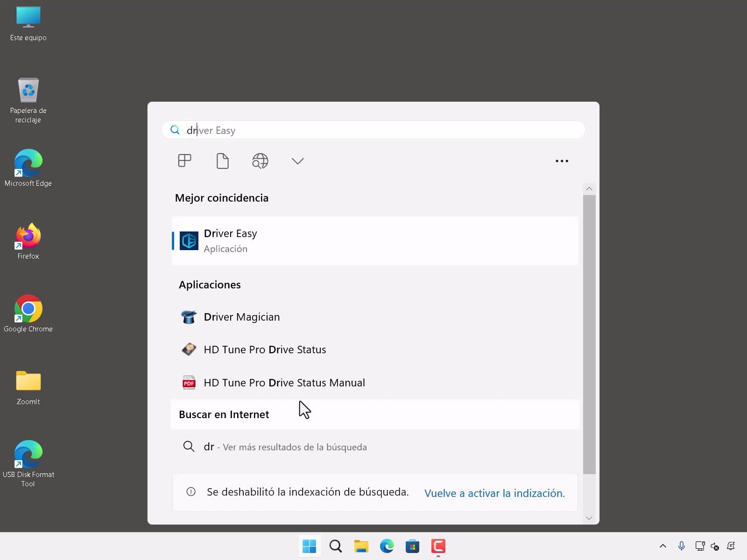The width and height of the screenshot is (747, 560).
Task: Select the Google Chrome desktop shortcut
Action: [x=28, y=314]
